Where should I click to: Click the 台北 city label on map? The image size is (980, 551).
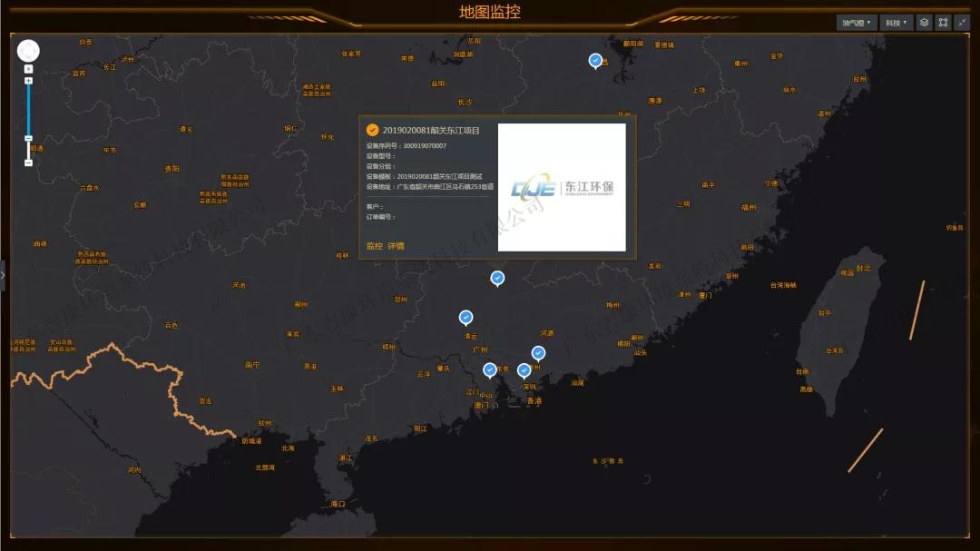(x=863, y=269)
